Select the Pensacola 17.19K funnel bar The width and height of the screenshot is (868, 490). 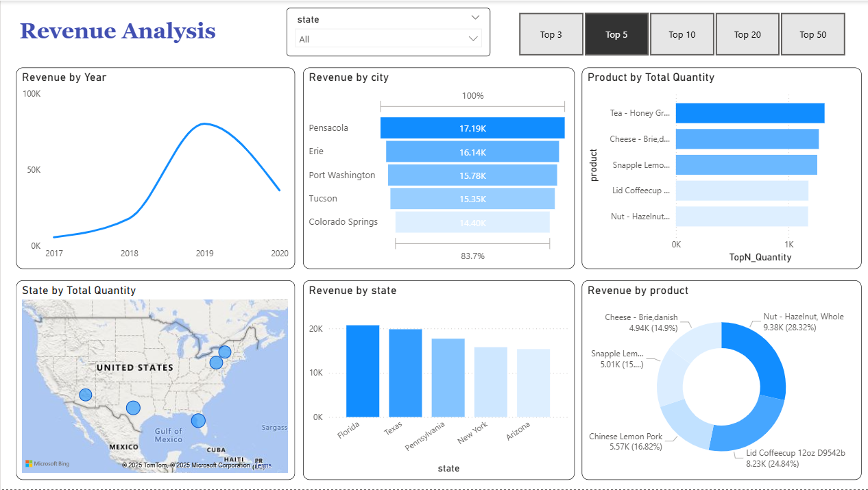(472, 128)
